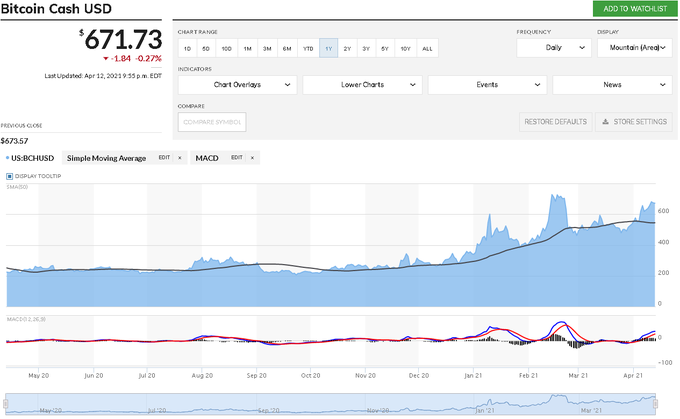Remove the Simple Moving Average indicator
Viewport: 680px width, 419px height.
180,158
